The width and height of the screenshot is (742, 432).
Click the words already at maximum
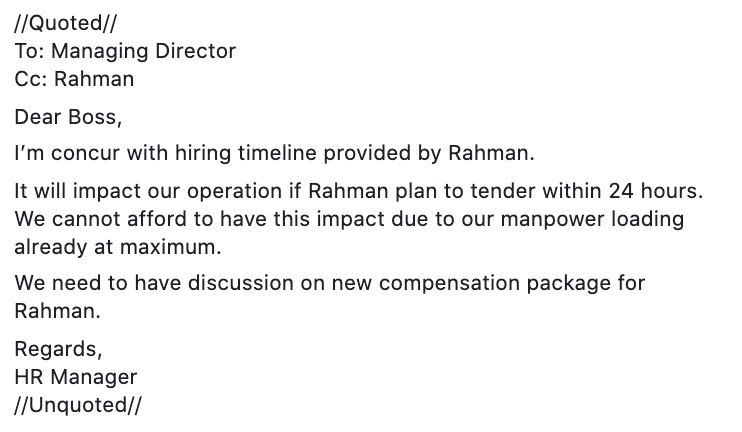point(118,247)
